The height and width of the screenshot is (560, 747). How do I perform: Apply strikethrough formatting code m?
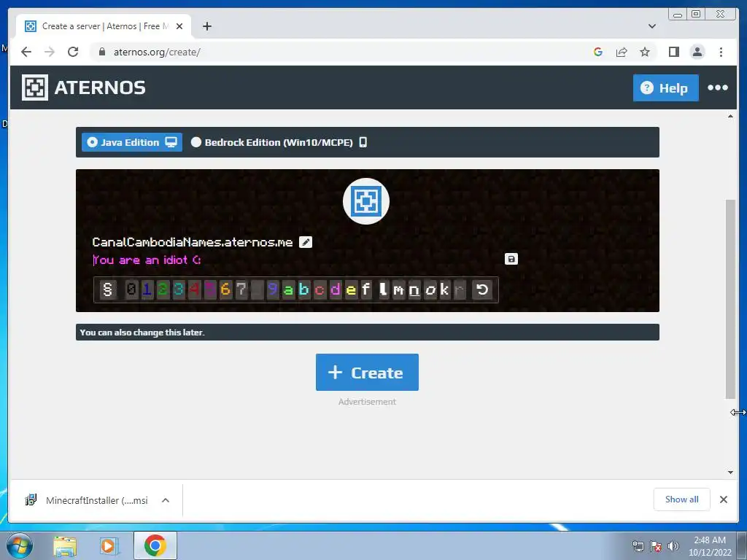pyautogui.click(x=399, y=289)
